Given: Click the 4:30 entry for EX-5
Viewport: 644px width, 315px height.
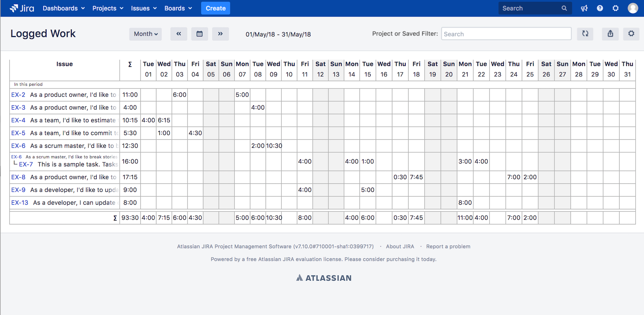Looking at the screenshot, I should pos(195,133).
